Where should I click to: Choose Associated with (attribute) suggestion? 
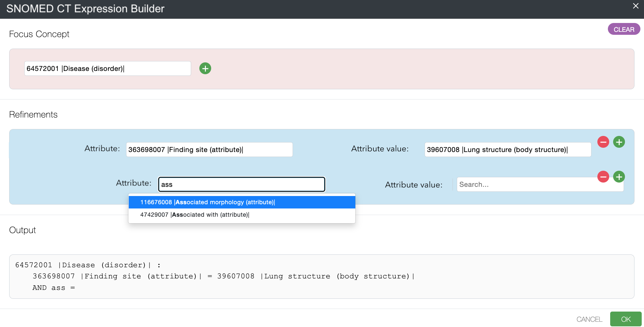click(242, 215)
